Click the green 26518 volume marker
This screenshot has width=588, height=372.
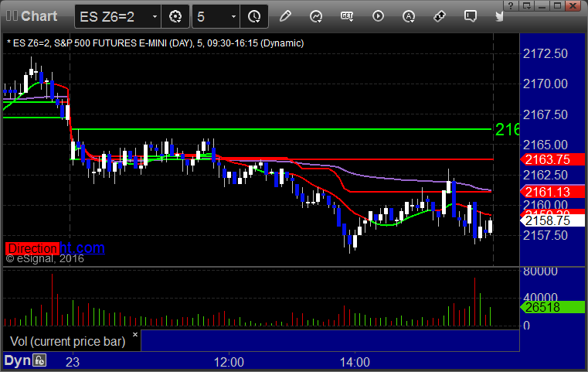(552, 308)
